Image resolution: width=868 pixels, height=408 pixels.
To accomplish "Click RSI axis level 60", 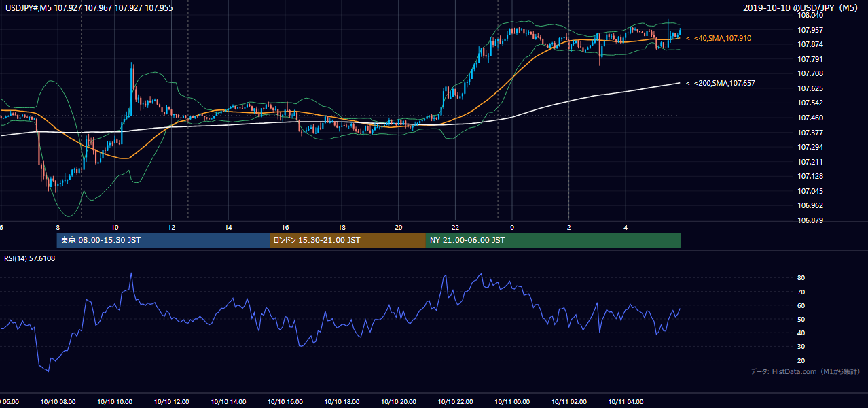I will point(801,305).
